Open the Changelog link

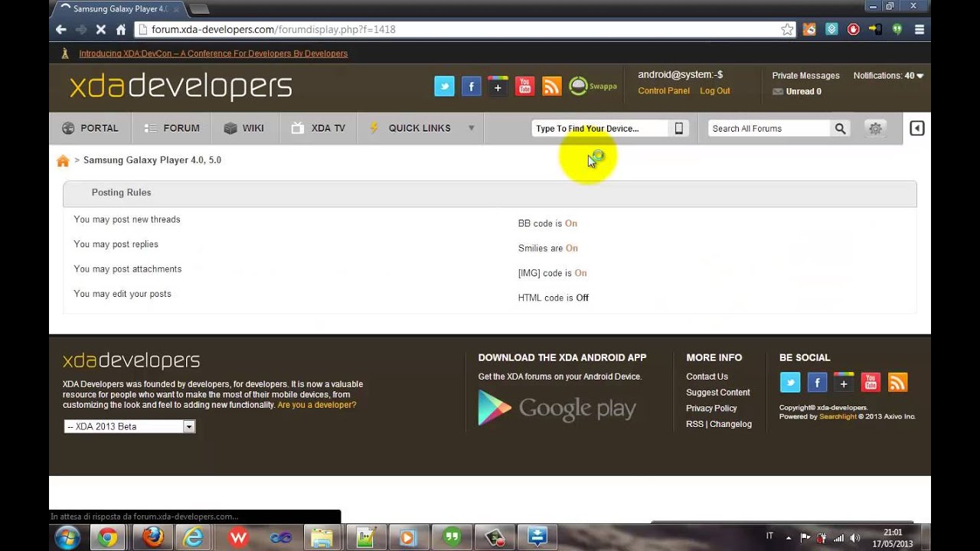click(730, 425)
